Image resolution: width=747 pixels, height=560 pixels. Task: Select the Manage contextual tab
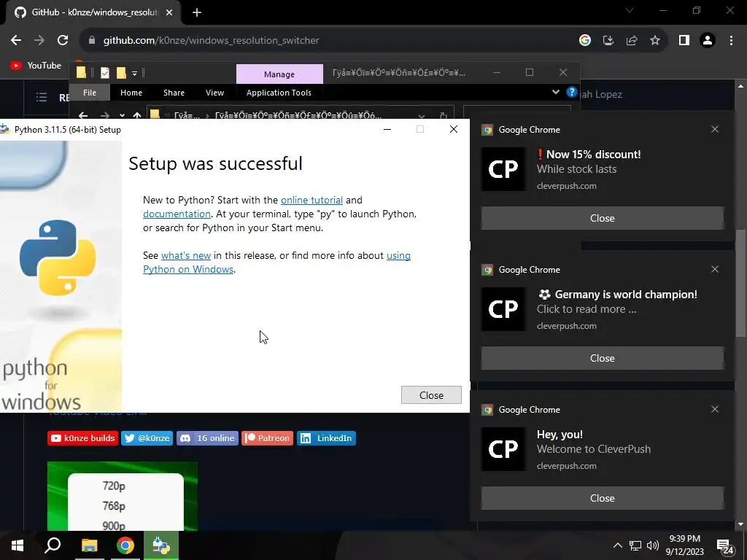(279, 74)
